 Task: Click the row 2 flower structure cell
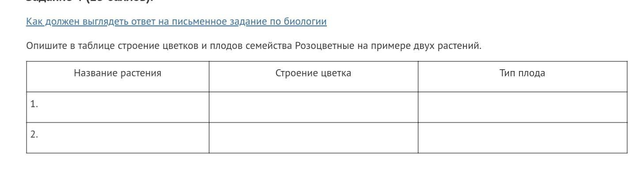(x=313, y=138)
